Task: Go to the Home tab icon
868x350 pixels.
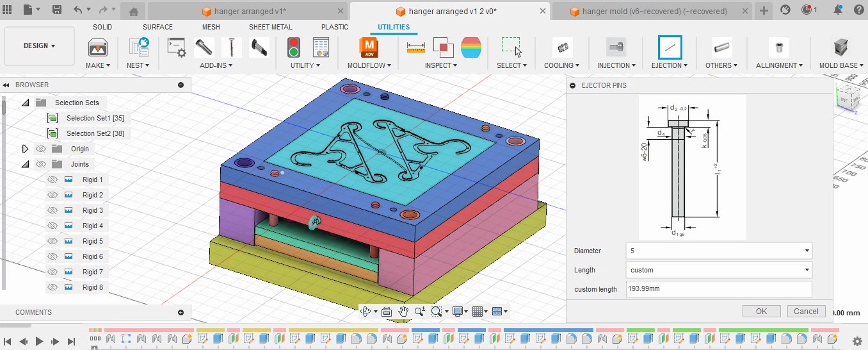Action: (x=133, y=12)
